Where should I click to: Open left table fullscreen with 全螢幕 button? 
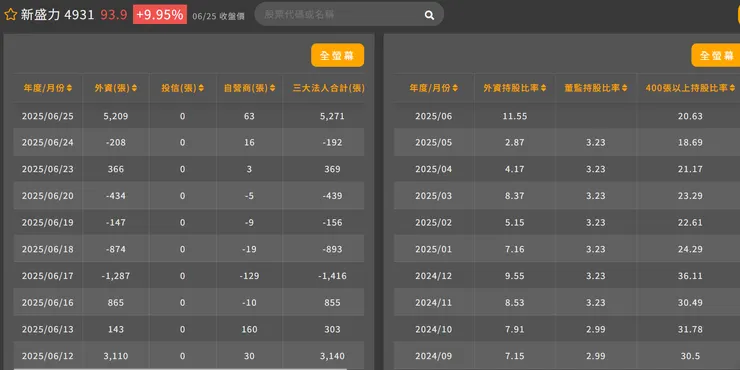[x=337, y=55]
